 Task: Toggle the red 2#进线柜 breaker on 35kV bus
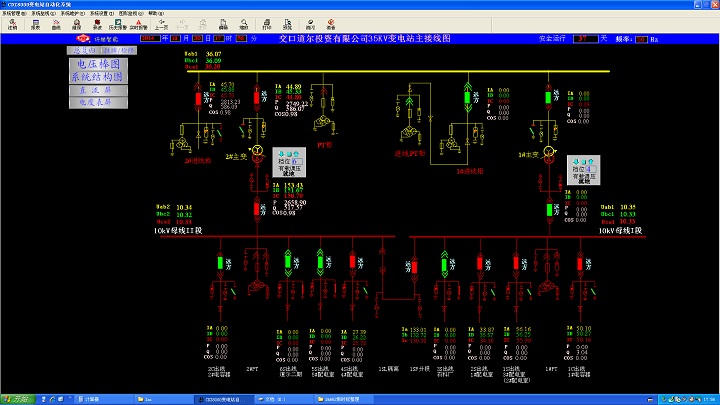coord(197,99)
